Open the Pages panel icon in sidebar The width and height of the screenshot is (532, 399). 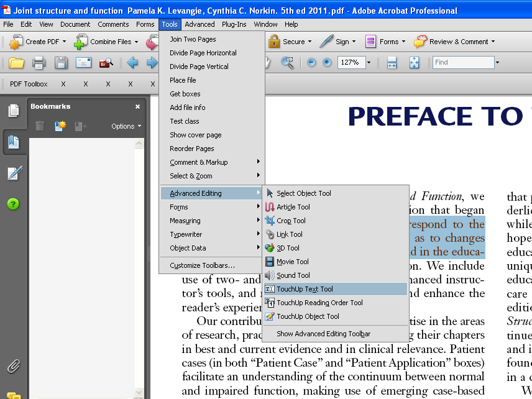click(14, 111)
